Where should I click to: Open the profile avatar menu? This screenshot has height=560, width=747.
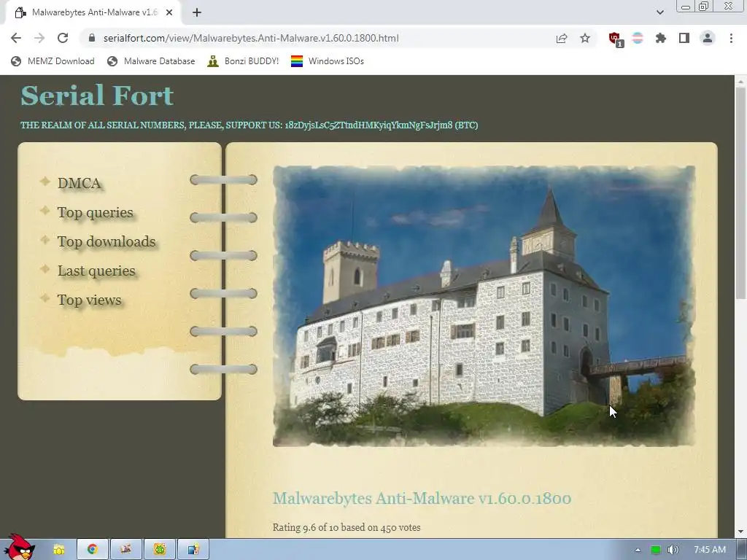[708, 38]
